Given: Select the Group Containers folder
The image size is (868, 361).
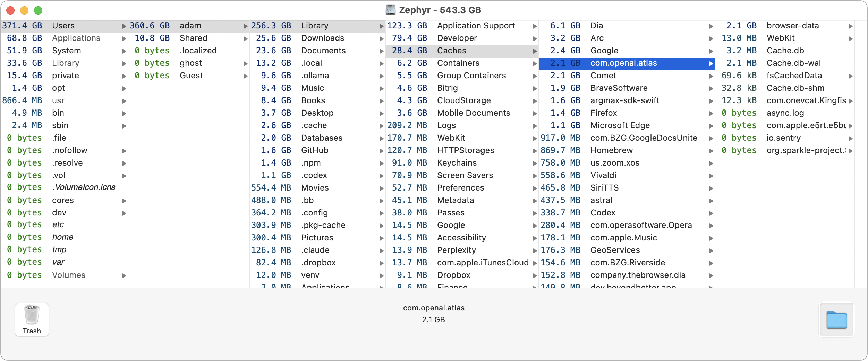Looking at the screenshot, I should 462,76.
